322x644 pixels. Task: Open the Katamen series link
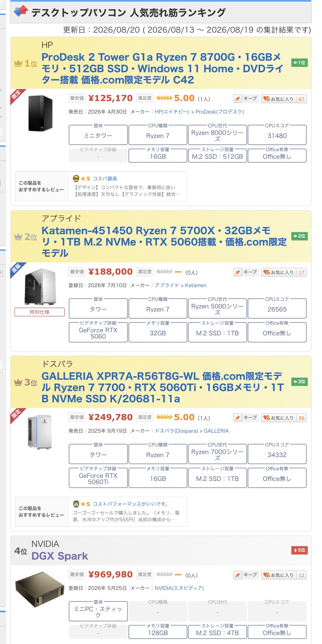coord(196,285)
